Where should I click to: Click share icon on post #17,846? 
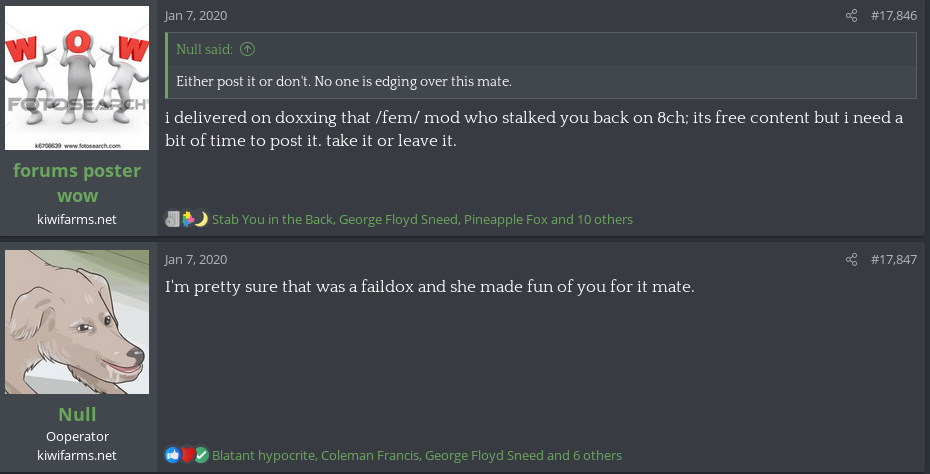coord(852,15)
